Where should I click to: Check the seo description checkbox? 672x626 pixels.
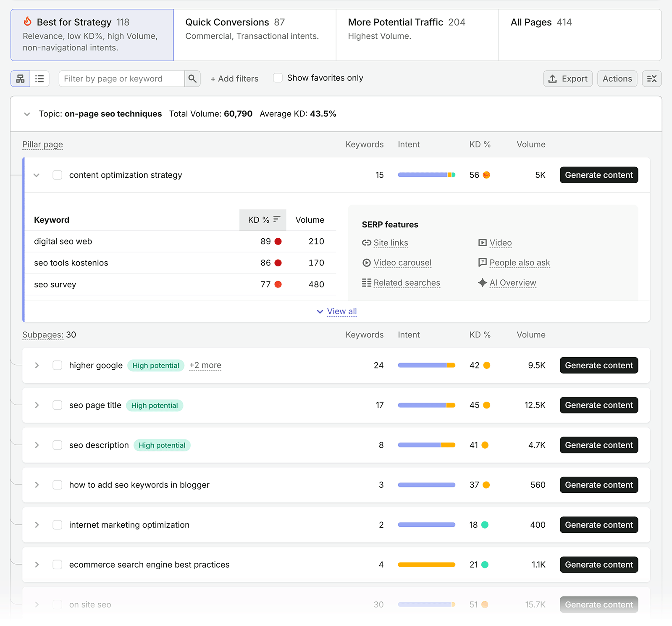click(x=58, y=445)
